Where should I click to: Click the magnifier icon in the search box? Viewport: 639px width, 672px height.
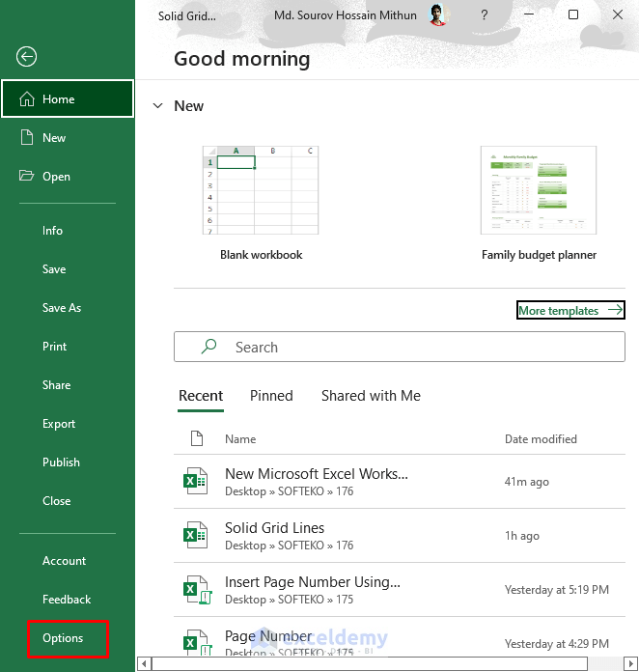tap(208, 347)
